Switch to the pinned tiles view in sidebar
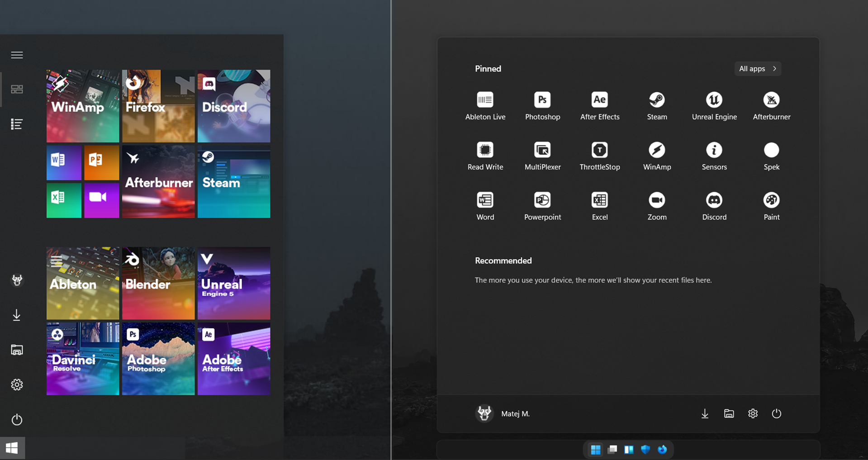Image resolution: width=868 pixels, height=460 pixels. tap(17, 89)
